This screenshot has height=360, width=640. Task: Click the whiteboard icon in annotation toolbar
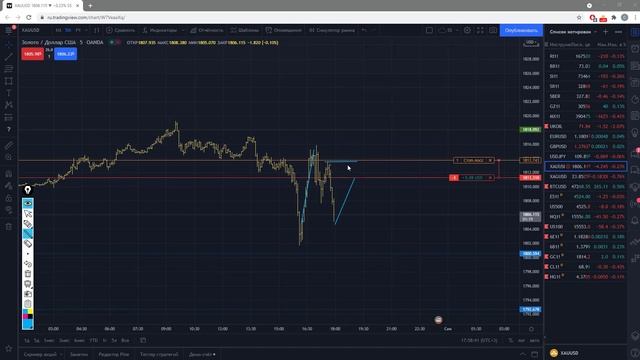click(28, 284)
